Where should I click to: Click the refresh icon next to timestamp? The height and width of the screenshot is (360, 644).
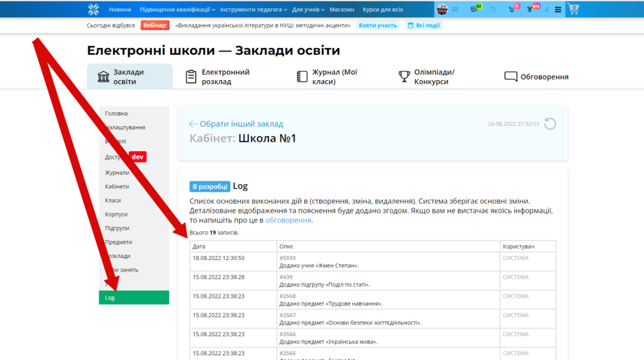point(550,124)
